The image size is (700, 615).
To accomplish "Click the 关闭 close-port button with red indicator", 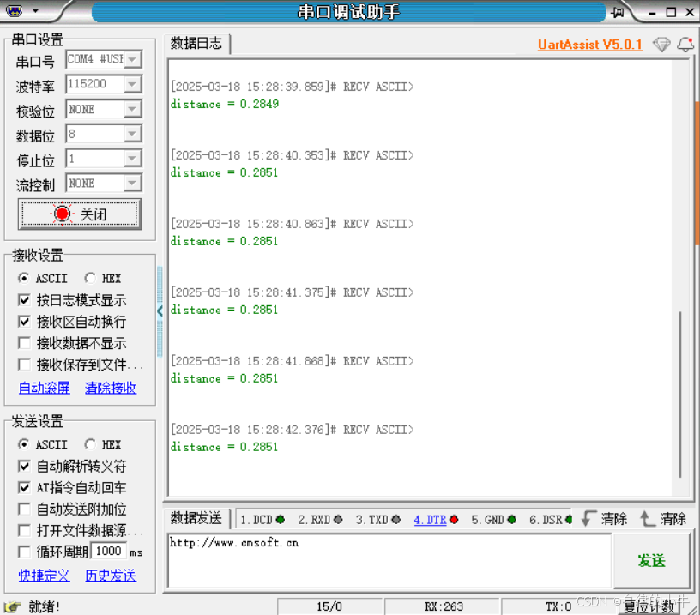I will tap(79, 214).
